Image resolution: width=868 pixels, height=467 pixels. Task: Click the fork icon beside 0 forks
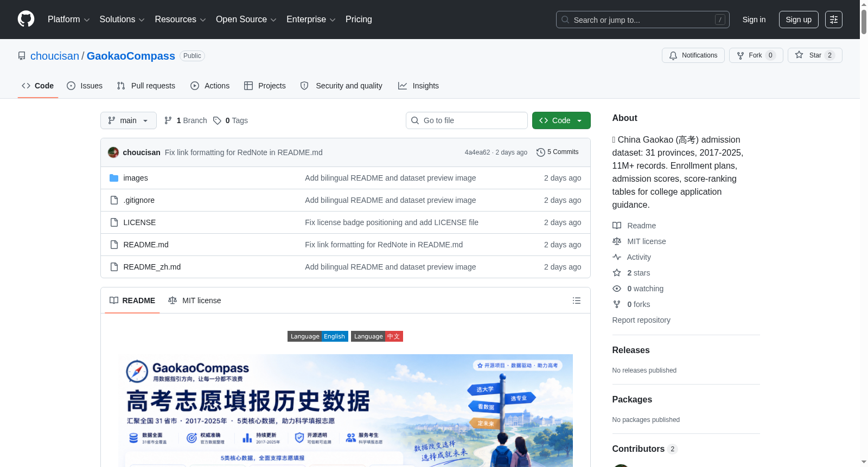617,304
